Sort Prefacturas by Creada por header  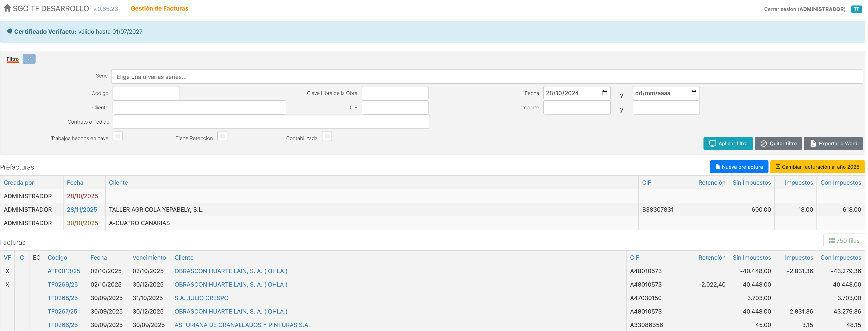[x=19, y=183]
